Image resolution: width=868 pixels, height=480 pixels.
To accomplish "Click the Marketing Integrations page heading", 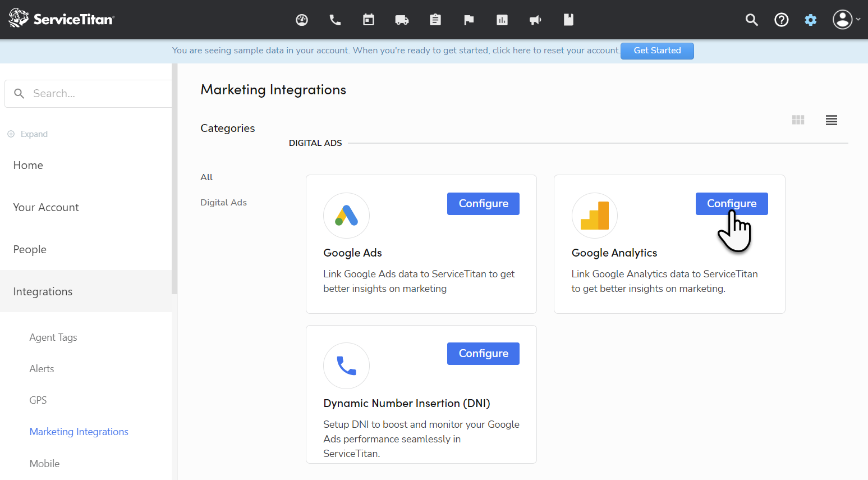I will click(273, 90).
